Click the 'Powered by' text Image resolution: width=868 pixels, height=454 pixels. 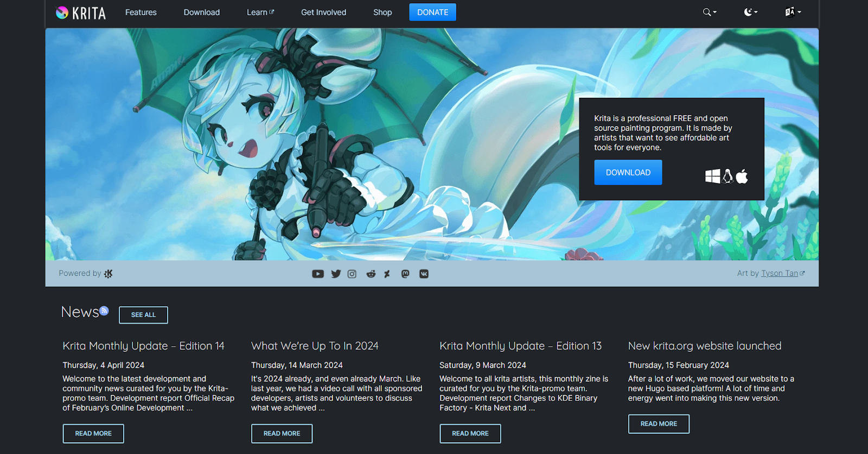(80, 273)
